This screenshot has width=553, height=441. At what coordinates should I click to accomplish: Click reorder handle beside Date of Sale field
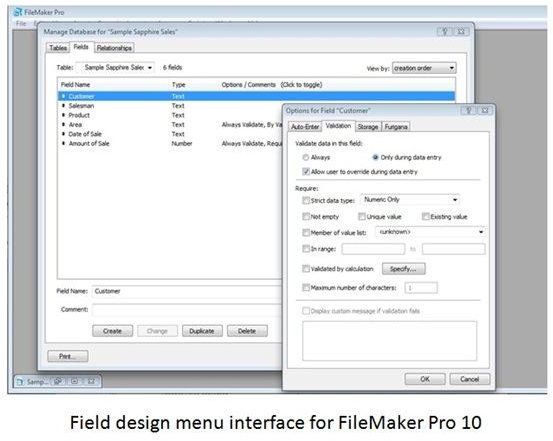(x=63, y=134)
